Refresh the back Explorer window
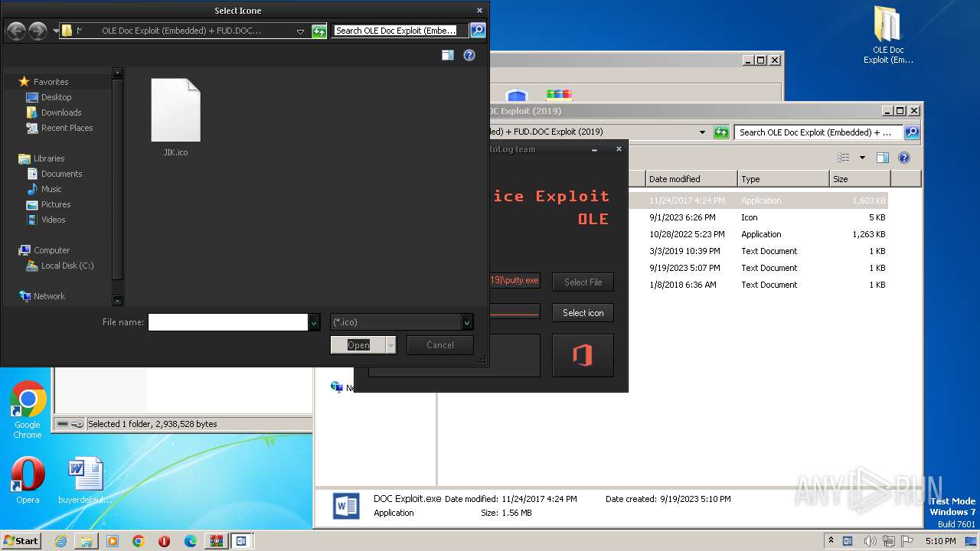The image size is (980, 551). tap(721, 132)
